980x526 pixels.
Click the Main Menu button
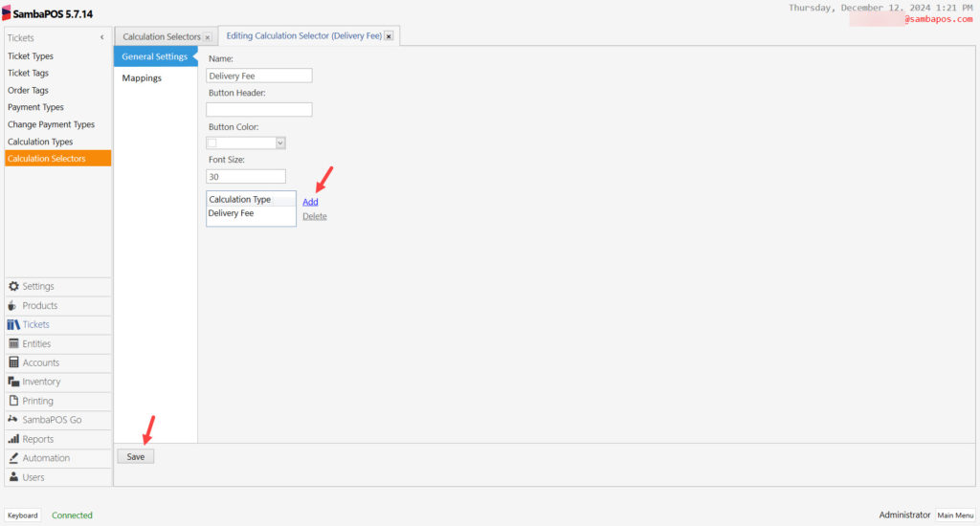tap(955, 515)
